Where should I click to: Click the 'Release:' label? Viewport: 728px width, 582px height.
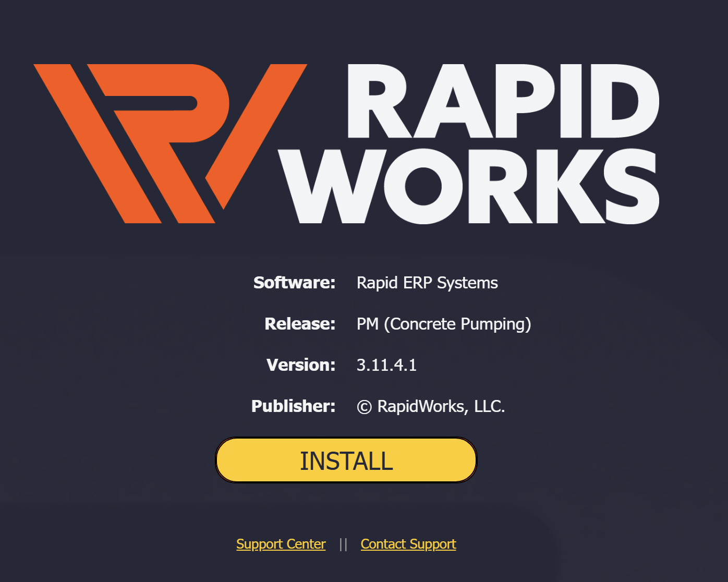pos(300,324)
